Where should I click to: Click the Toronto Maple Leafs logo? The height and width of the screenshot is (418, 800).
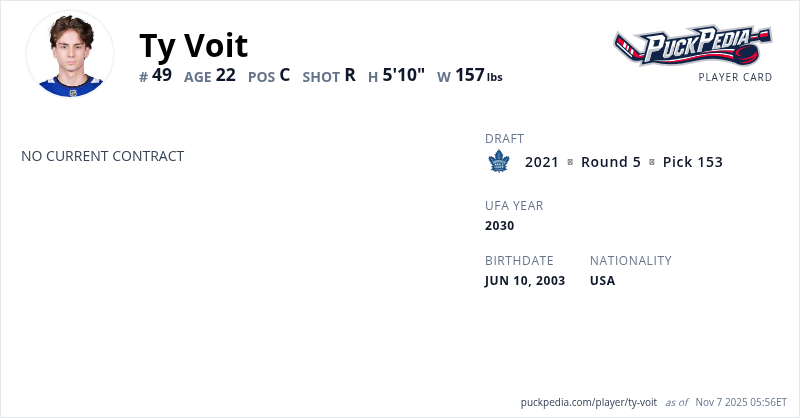[498, 162]
